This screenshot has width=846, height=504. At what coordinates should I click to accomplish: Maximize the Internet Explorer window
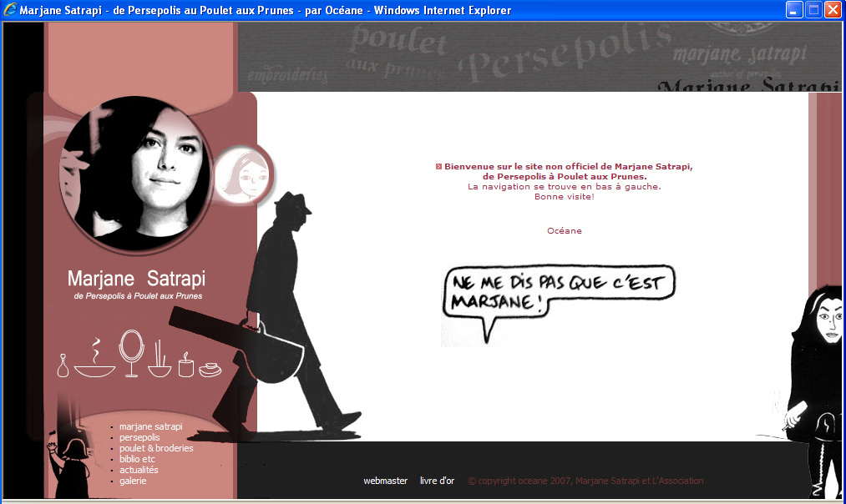coord(813,10)
